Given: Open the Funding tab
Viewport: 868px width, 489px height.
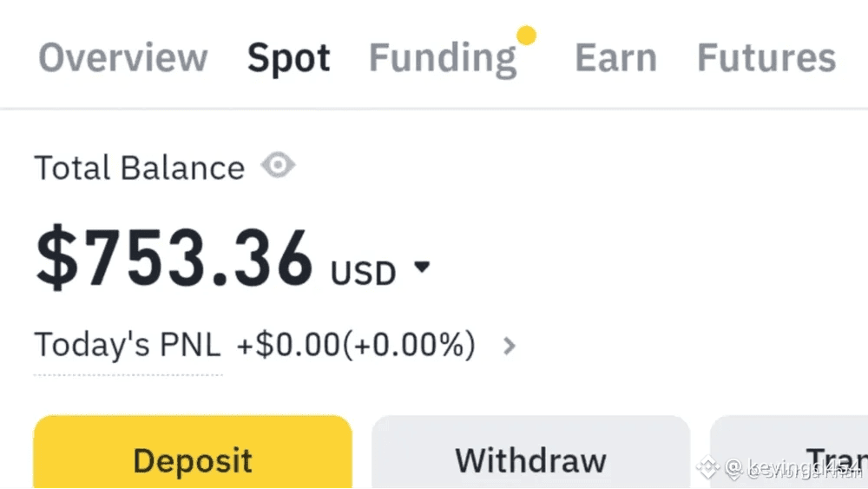Looking at the screenshot, I should click(443, 59).
